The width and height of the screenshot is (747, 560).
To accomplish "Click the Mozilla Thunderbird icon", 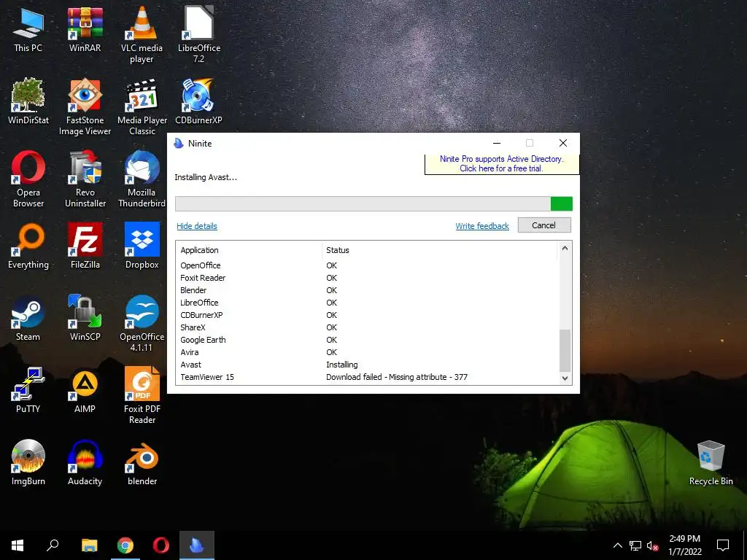I will pyautogui.click(x=142, y=179).
